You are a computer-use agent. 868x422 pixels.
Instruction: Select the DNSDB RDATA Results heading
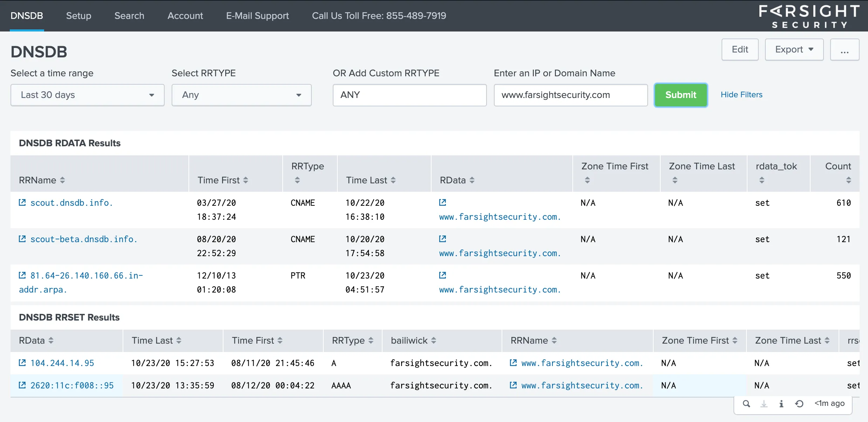tap(70, 143)
